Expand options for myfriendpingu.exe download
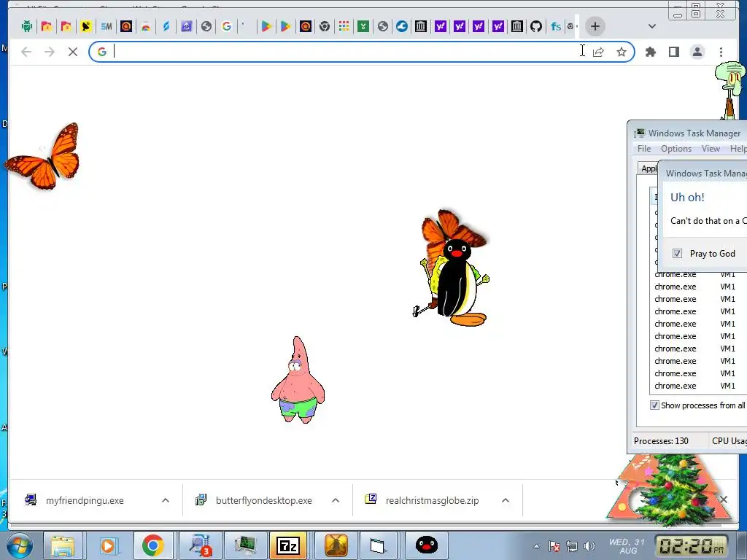This screenshot has width=747, height=560. (x=166, y=500)
